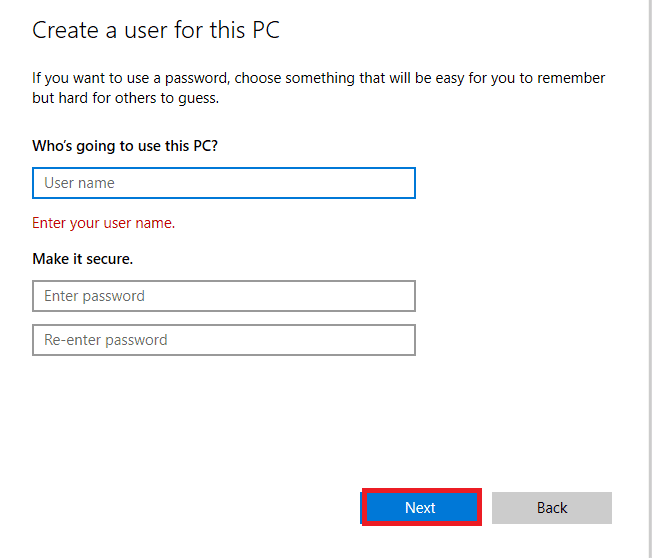Place cursor in the highlighted User name box
The width and height of the screenshot is (652, 558).
(223, 183)
